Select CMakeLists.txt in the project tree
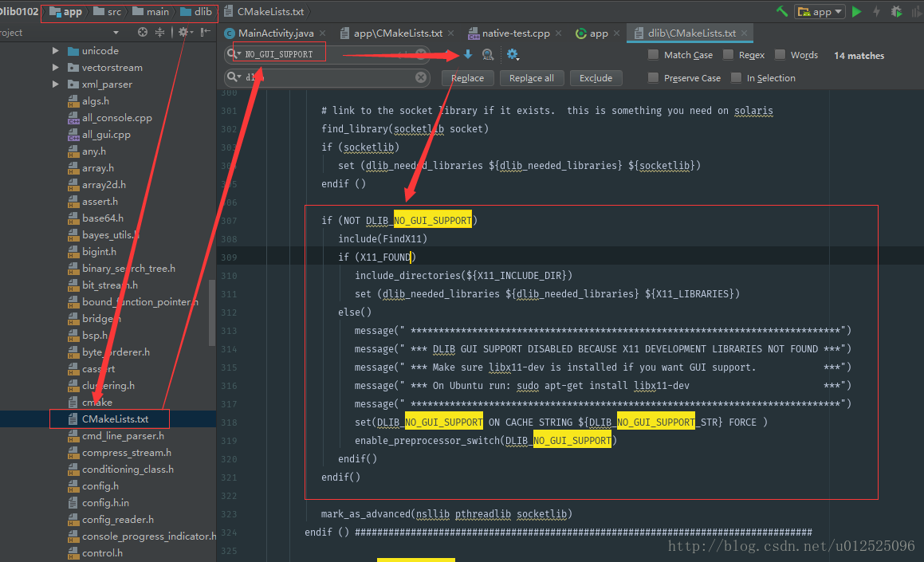The width and height of the screenshot is (924, 562). click(x=115, y=419)
